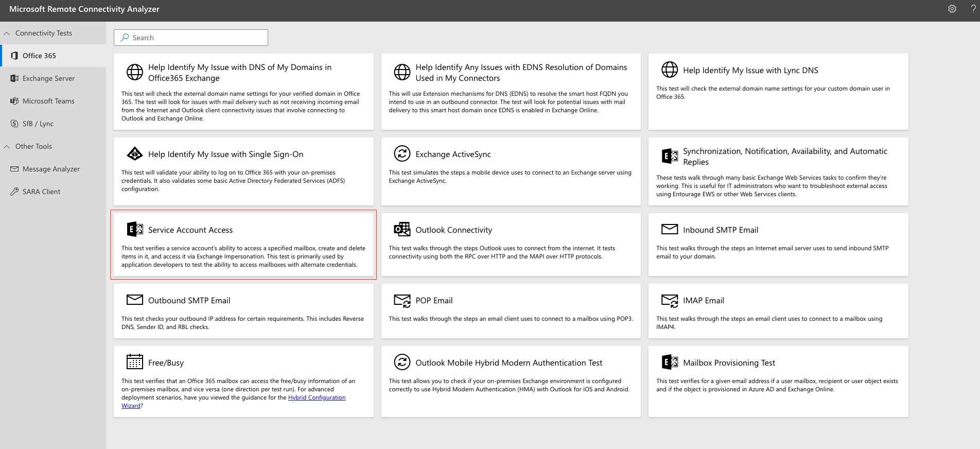Click the calendar icon on Free/Busy tile
This screenshot has width=980, height=449.
135,362
